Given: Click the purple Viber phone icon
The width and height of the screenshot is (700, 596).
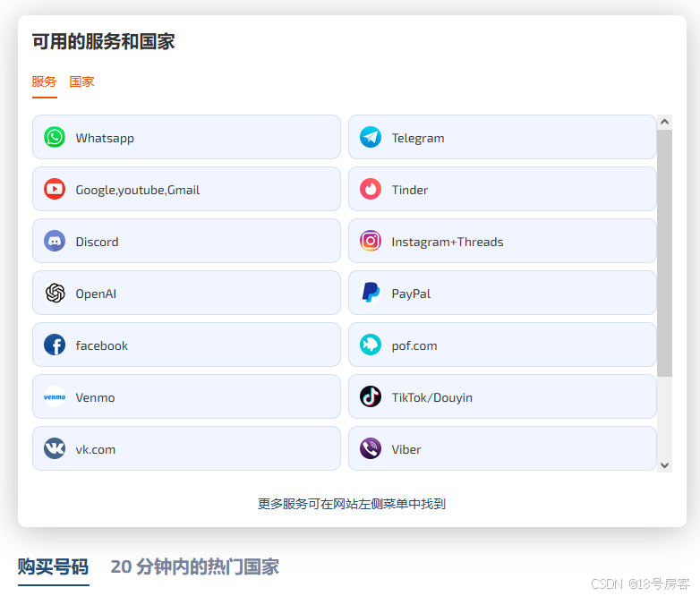Looking at the screenshot, I should coord(371,448).
